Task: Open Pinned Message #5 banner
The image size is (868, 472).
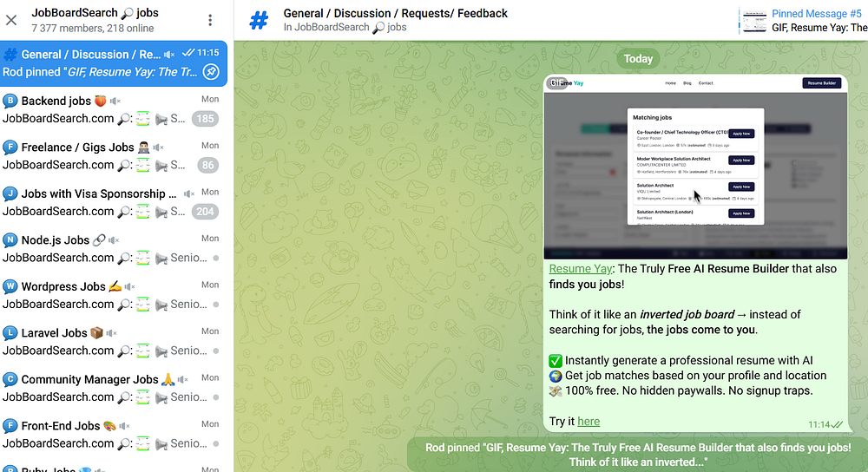Action: click(803, 21)
